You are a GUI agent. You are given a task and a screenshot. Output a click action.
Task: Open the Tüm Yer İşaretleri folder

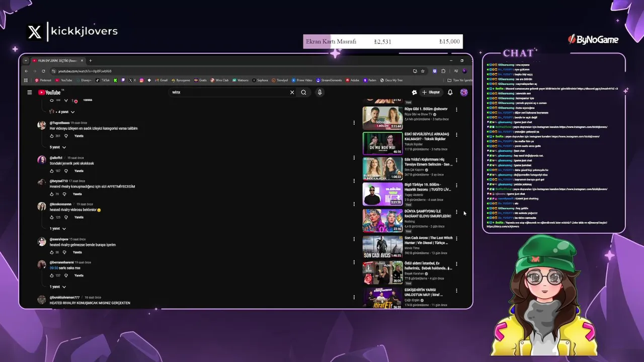(x=460, y=80)
